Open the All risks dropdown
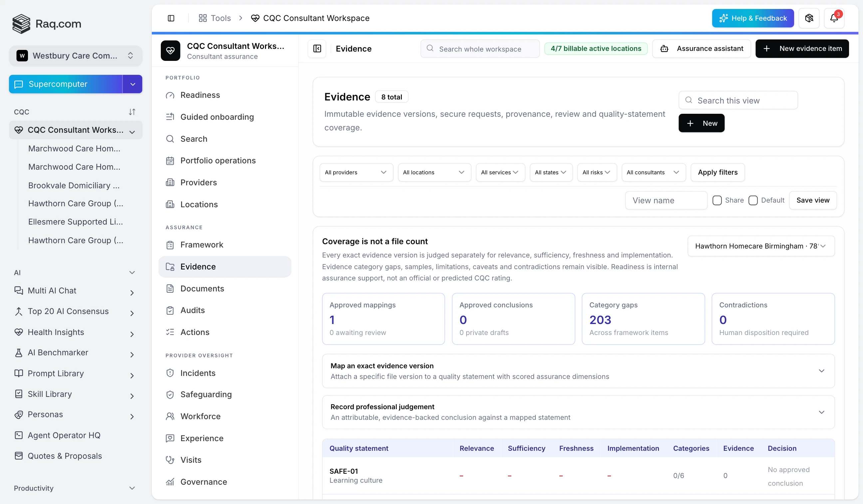 (x=597, y=172)
